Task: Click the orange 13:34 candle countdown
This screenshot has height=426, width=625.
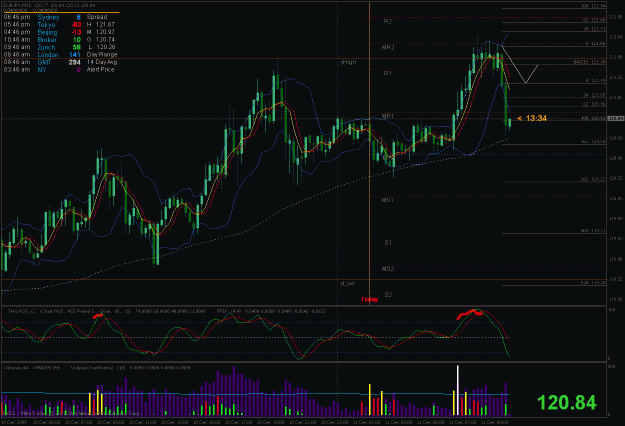Action: coord(532,118)
